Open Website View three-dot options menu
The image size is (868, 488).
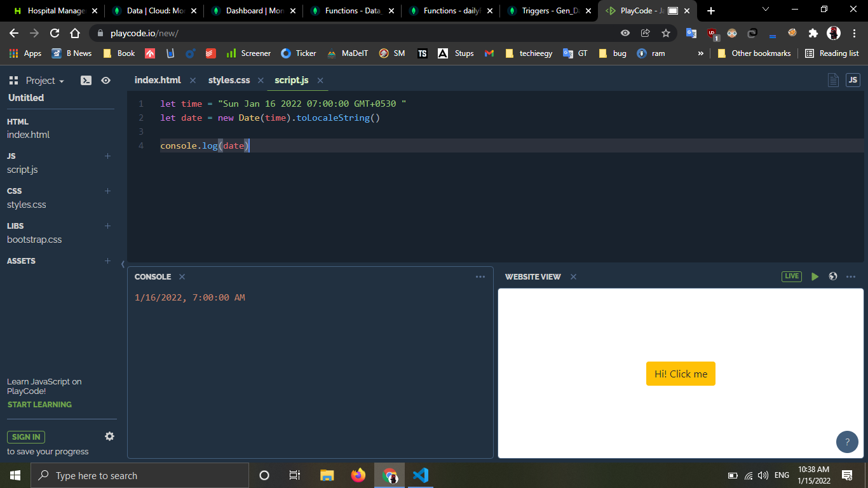[851, 276]
